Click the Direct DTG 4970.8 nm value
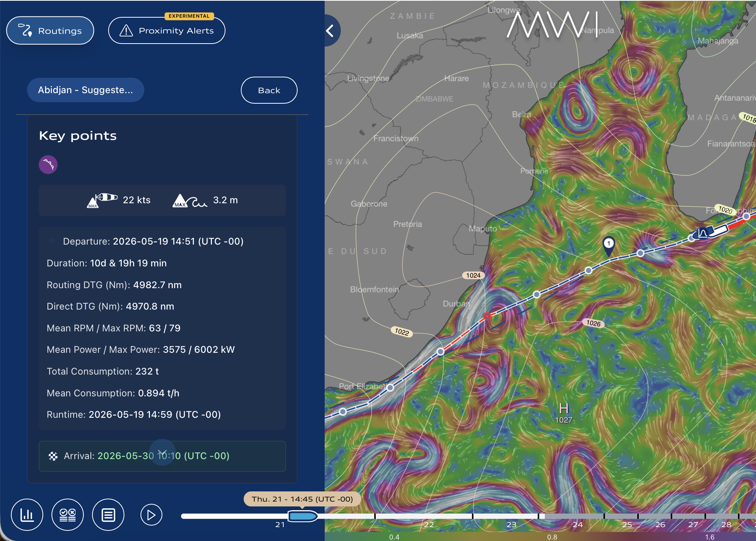This screenshot has height=541, width=756. tap(150, 306)
